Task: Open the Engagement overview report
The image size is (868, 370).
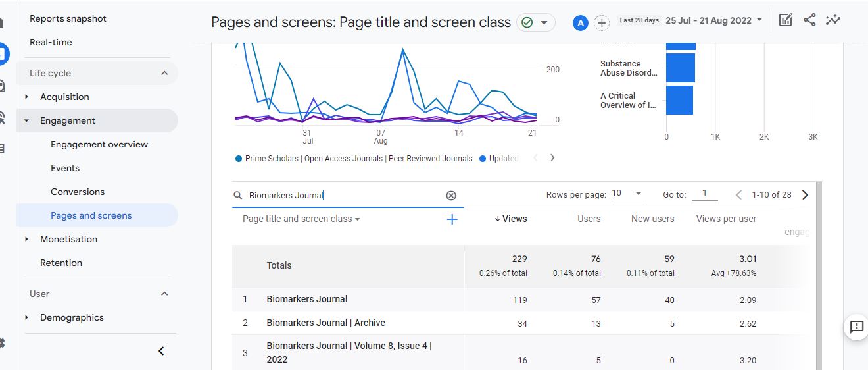Action: (99, 144)
